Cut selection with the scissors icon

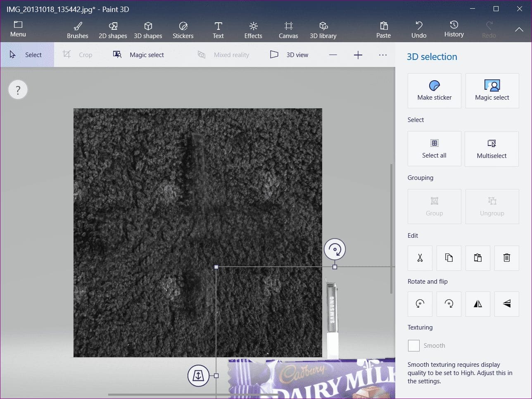click(x=420, y=258)
